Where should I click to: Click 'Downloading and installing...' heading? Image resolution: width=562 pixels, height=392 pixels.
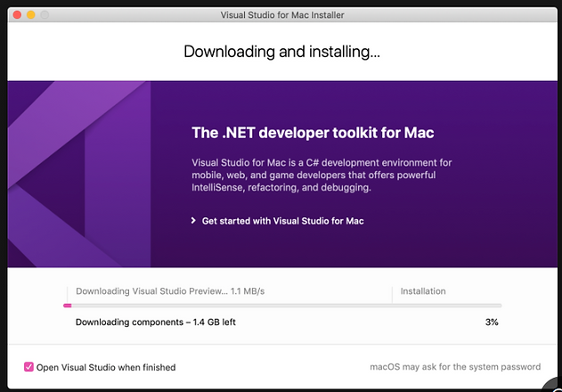click(x=282, y=52)
